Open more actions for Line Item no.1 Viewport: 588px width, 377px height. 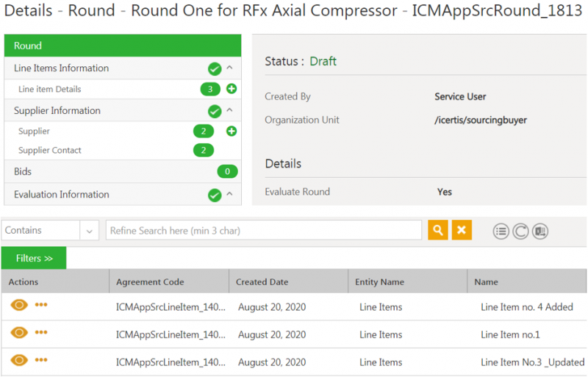click(x=41, y=332)
